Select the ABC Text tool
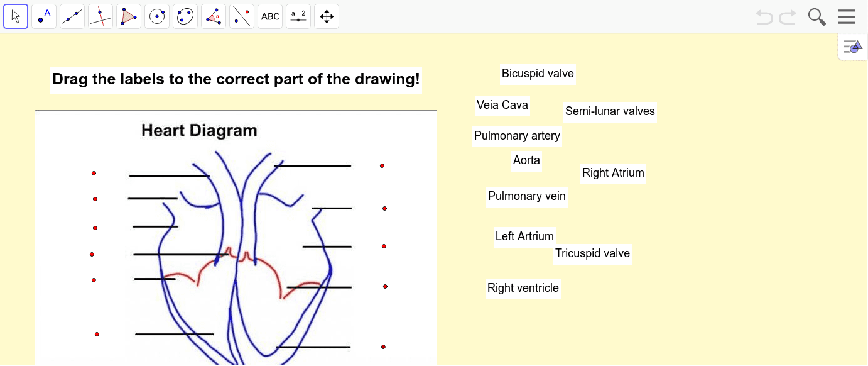This screenshot has width=868, height=366. click(270, 16)
